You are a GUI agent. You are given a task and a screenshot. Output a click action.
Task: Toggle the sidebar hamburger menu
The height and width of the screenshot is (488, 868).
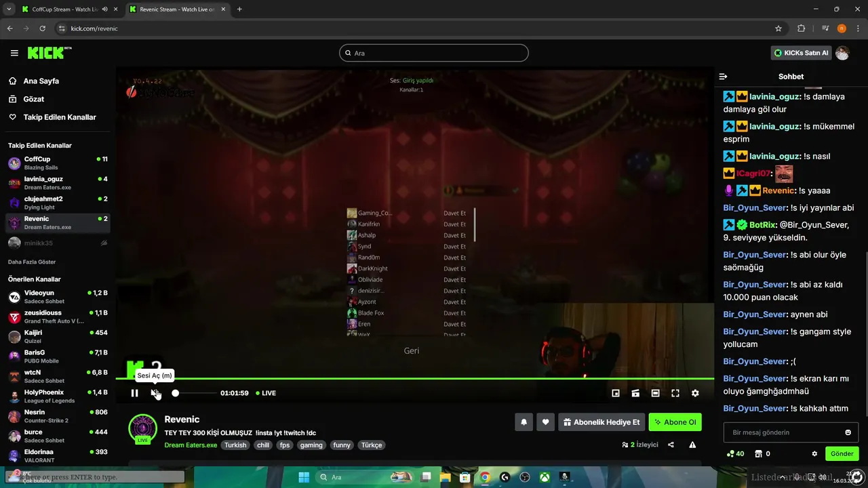point(14,53)
